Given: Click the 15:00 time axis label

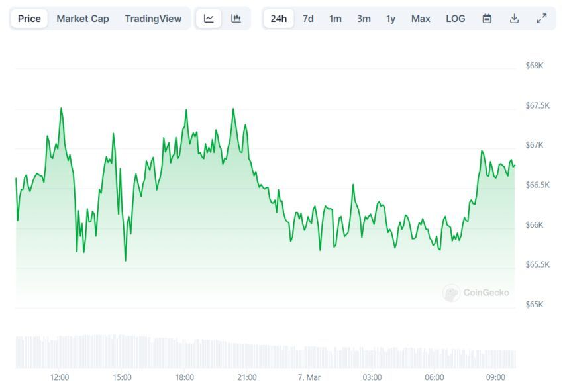Looking at the screenshot, I should [x=122, y=377].
